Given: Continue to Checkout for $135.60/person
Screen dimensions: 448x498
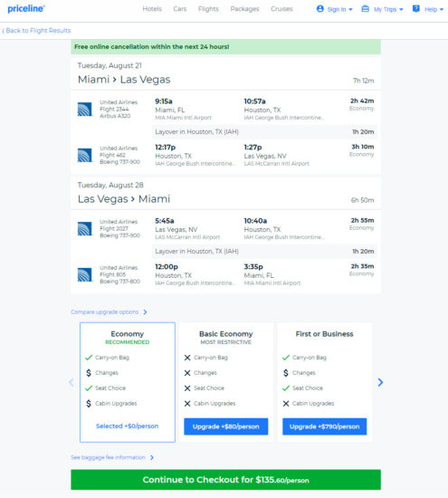Looking at the screenshot, I should click(x=225, y=480).
